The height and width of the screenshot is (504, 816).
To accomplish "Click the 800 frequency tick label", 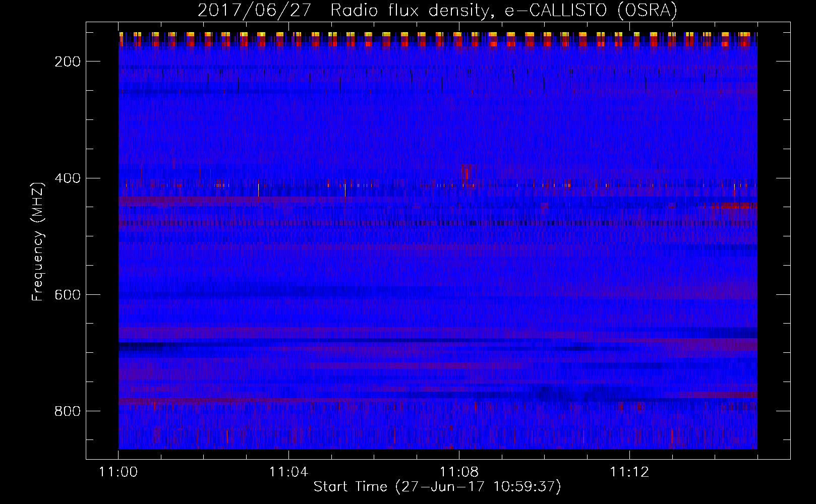I will tap(68, 411).
